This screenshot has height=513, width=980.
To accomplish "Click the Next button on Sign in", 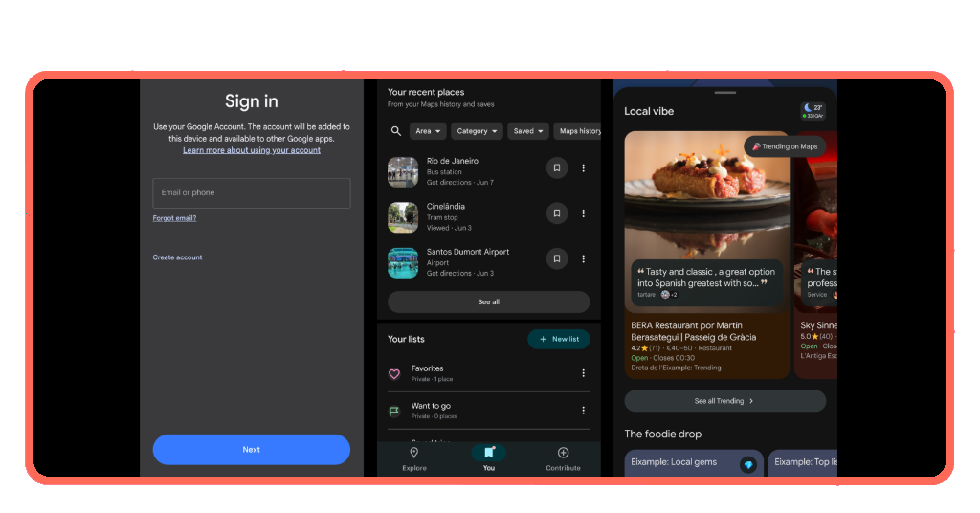I will [x=252, y=449].
